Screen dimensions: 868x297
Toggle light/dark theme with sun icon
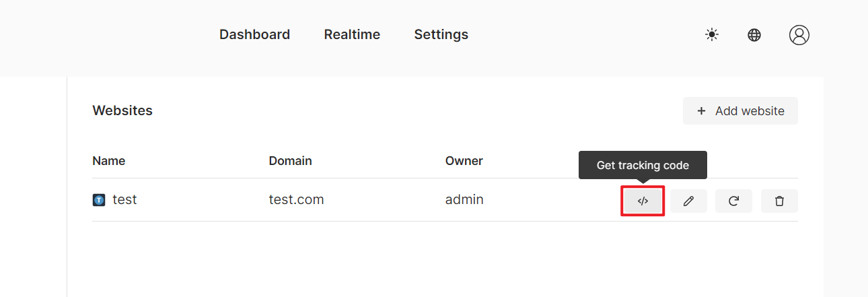coord(712,35)
